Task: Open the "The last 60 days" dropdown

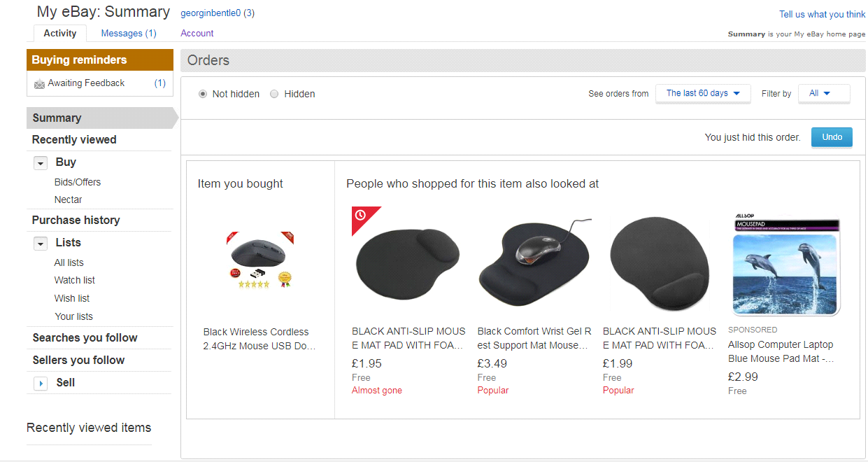Action: click(x=703, y=93)
